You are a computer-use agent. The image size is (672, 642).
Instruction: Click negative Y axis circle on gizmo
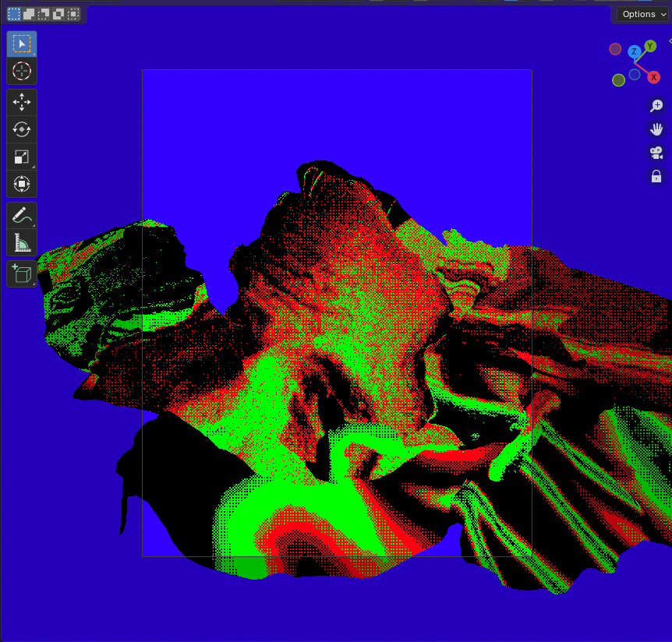point(618,80)
